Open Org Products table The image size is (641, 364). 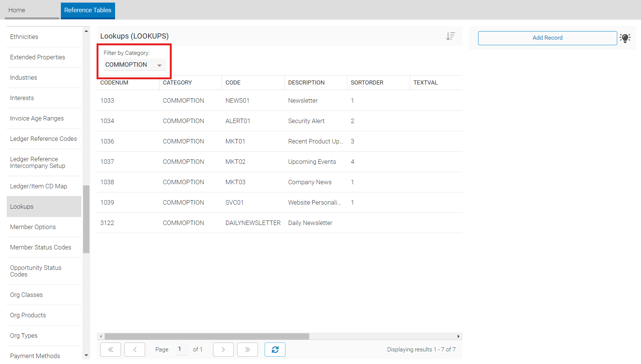point(44,315)
